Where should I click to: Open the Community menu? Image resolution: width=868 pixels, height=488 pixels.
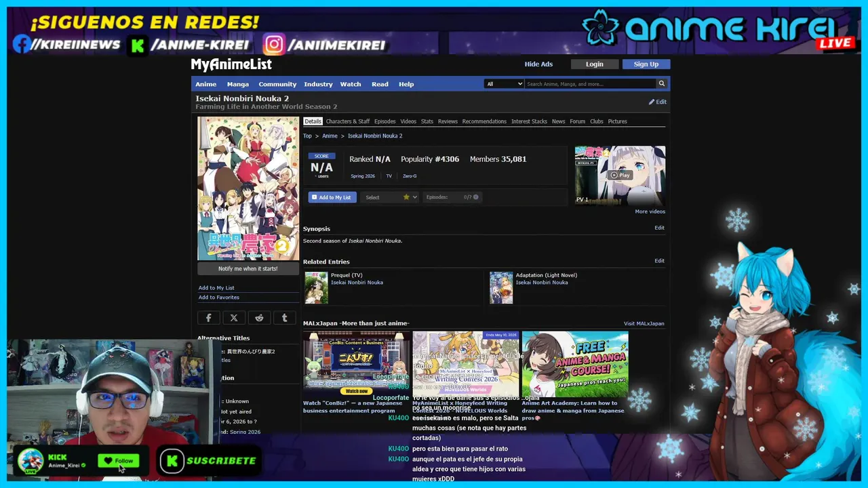point(277,84)
